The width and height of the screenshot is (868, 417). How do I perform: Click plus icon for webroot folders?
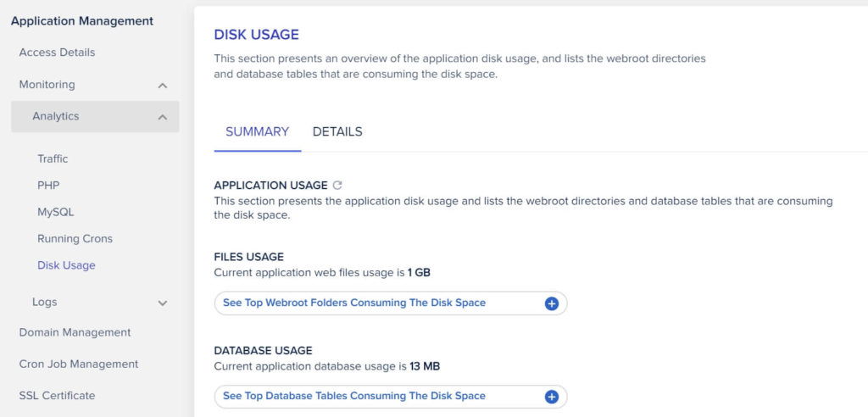coord(551,303)
